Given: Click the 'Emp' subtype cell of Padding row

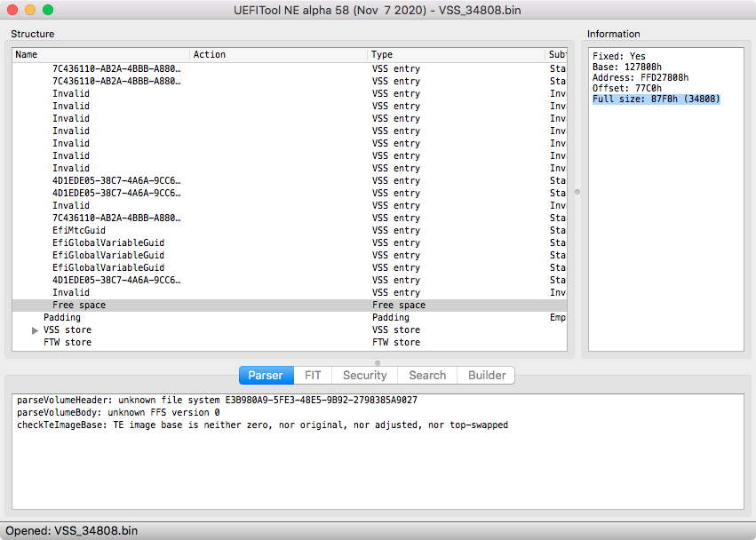Looking at the screenshot, I should [x=558, y=318].
